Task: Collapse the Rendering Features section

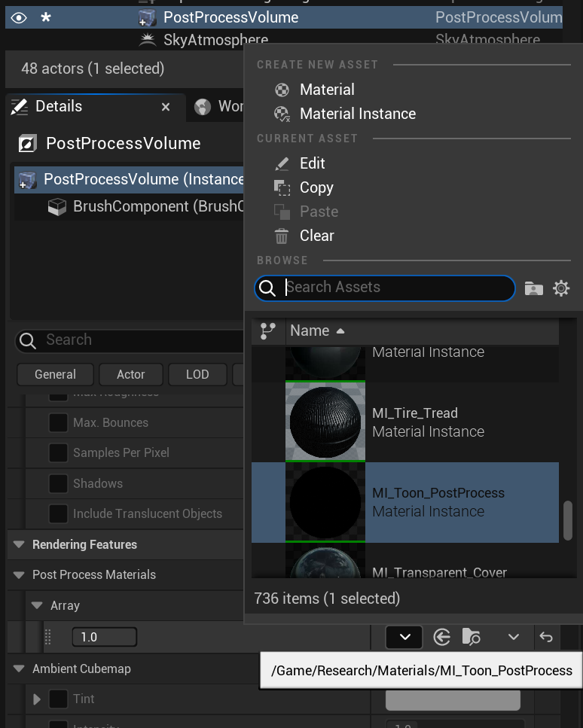Action: (x=19, y=544)
